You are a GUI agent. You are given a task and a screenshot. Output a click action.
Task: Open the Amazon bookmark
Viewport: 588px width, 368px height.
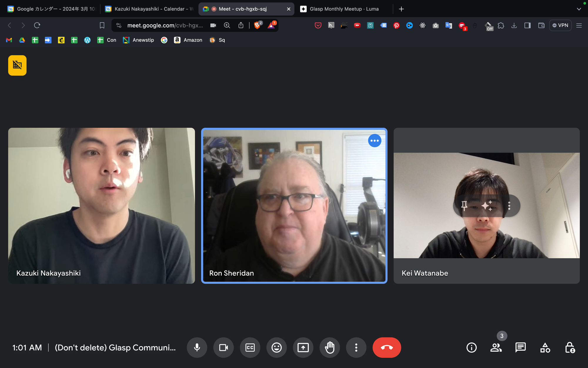click(188, 40)
